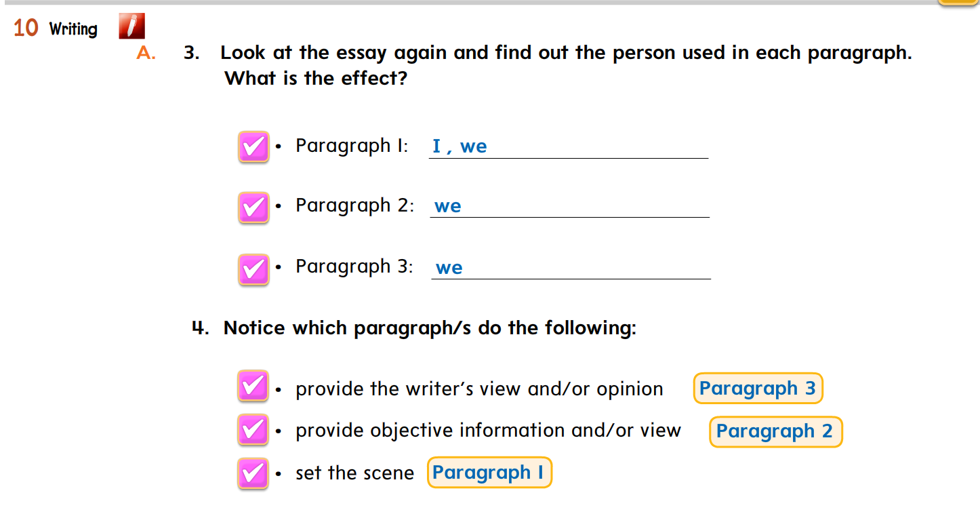Screen dimensions: 980x512
Task: Click the 'set the scene' bullet text
Action: pyautogui.click(x=354, y=473)
